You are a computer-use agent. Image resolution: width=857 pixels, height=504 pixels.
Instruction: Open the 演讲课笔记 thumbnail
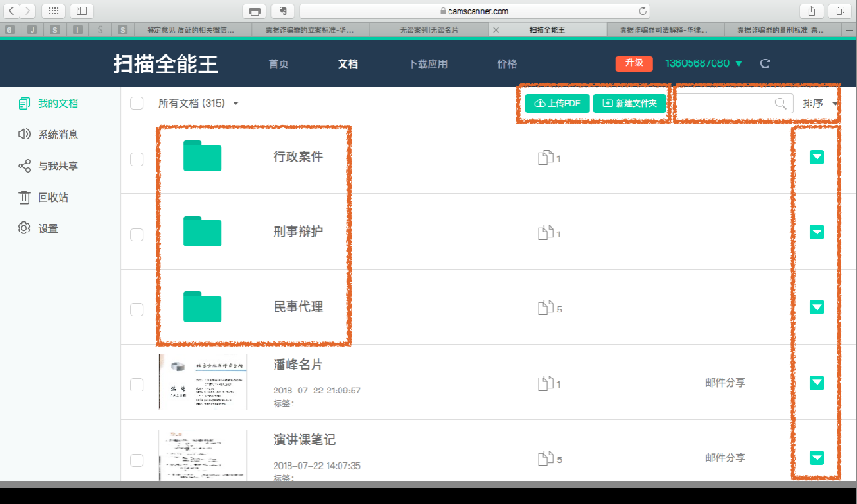pyautogui.click(x=203, y=456)
